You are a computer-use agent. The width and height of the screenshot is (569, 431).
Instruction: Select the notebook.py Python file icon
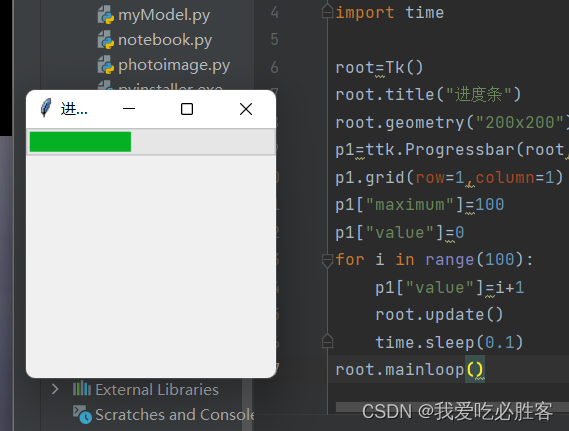tap(106, 40)
